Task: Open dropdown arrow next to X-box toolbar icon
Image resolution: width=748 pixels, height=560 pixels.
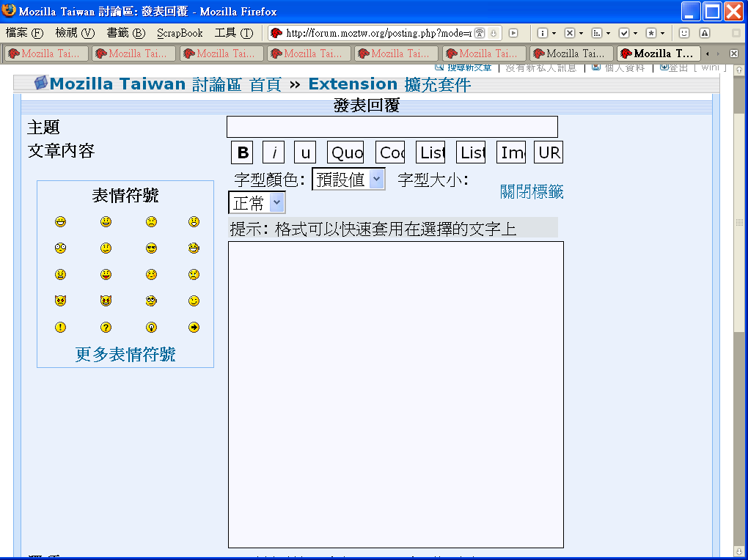Action: pyautogui.click(x=581, y=34)
